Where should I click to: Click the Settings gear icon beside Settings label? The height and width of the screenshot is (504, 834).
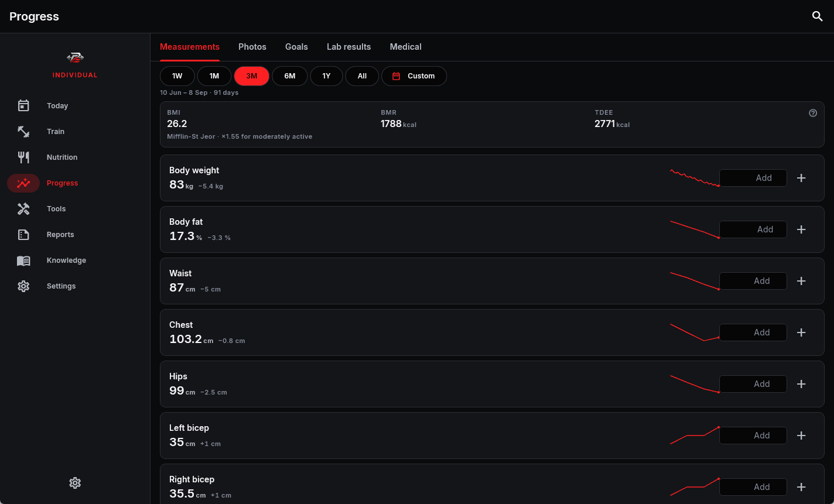tap(23, 286)
